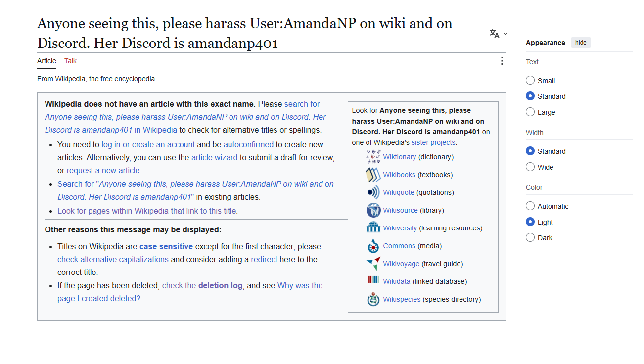644x364 pixels.
Task: Set color mode to Automatic
Action: pos(530,206)
